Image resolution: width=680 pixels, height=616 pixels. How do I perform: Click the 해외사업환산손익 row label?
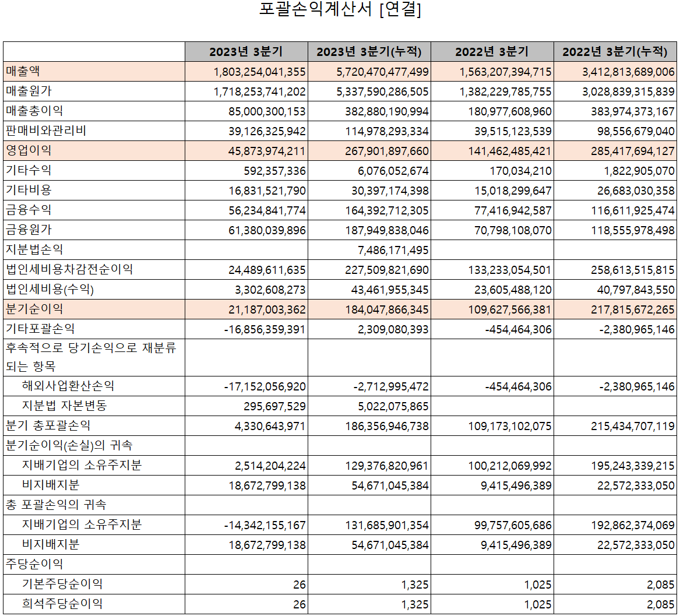69,386
